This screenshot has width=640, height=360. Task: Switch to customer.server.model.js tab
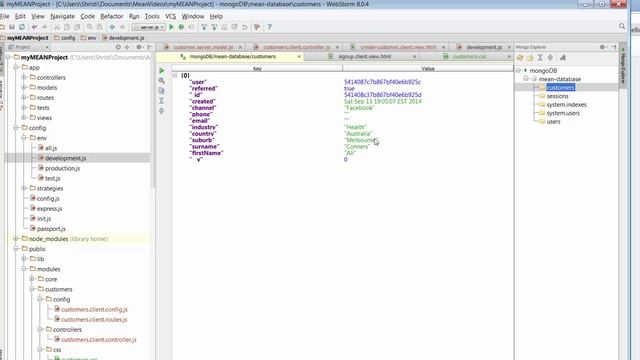pos(203,47)
